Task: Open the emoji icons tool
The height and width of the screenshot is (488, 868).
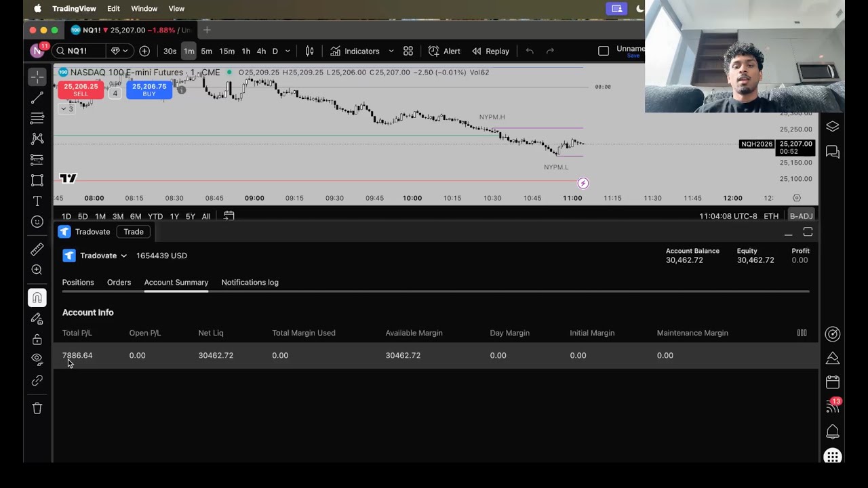Action: coord(37,222)
